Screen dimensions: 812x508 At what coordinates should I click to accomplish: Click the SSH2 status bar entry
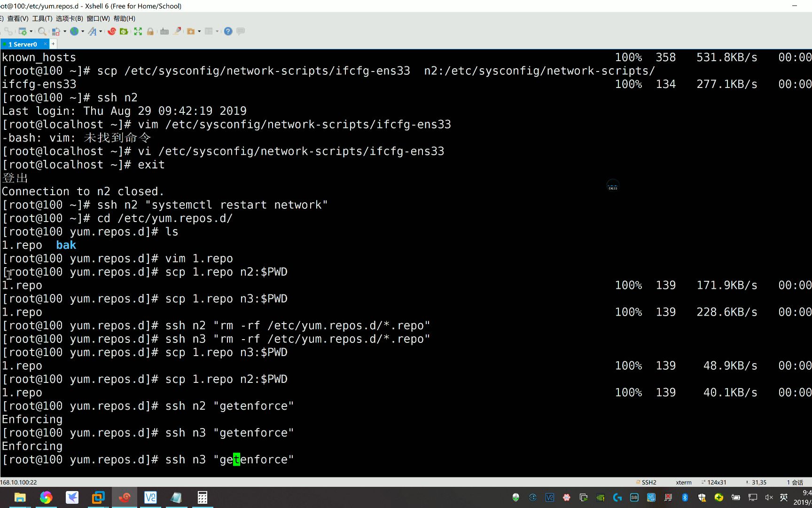646,482
